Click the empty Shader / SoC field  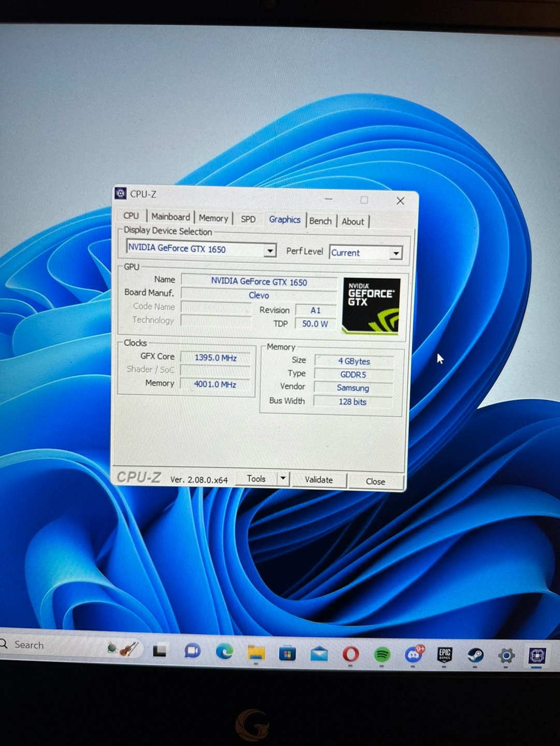click(x=215, y=370)
